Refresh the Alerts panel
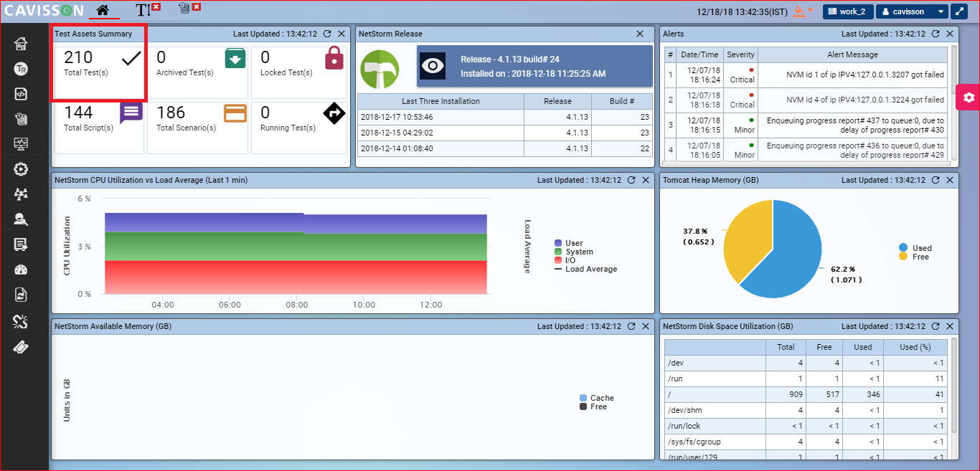 (x=936, y=34)
